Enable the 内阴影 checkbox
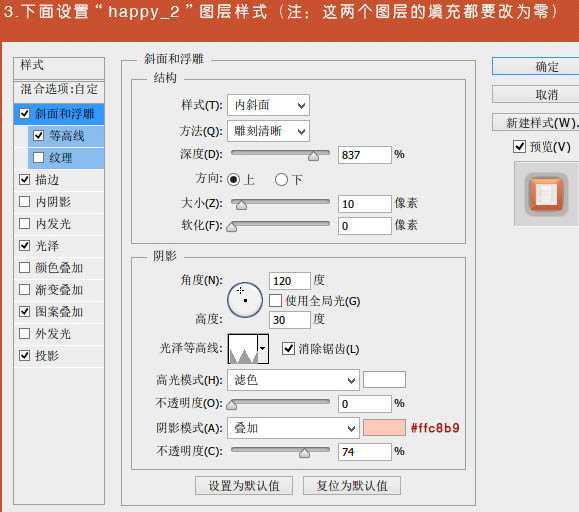 [24, 202]
